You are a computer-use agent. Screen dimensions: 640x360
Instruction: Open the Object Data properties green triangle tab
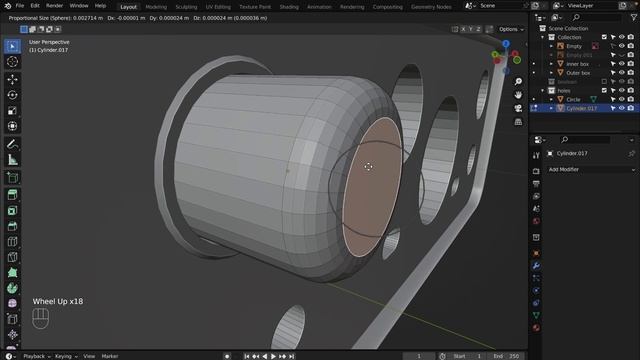[536, 315]
